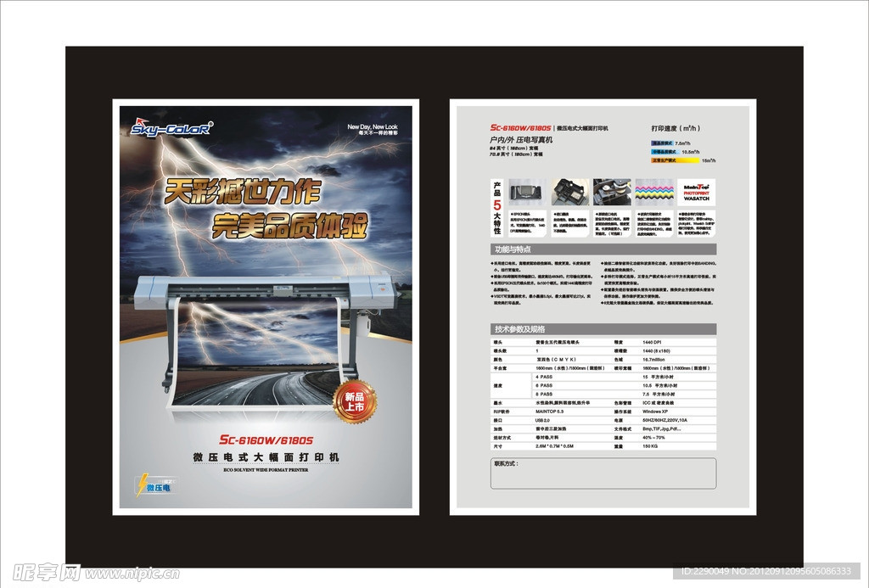Click the 技术参数及规格 section header
Viewport: 869px width, 588px height.
[603, 328]
